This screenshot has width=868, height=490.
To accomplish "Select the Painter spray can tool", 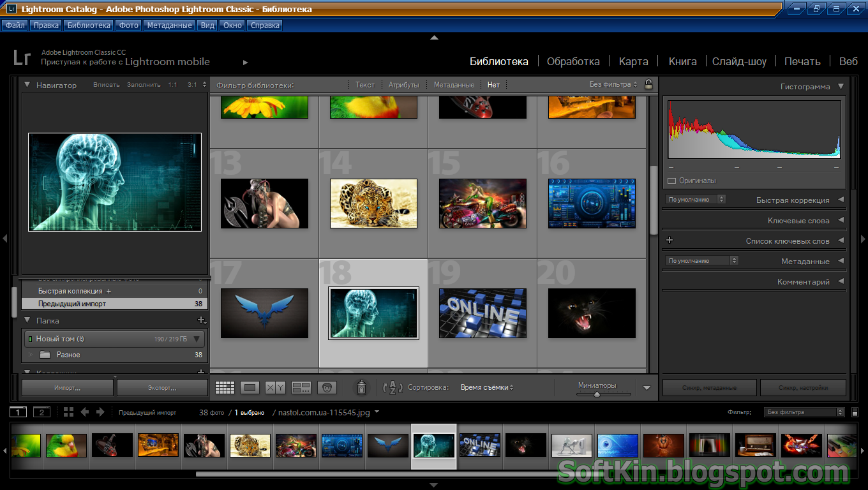I will (x=361, y=387).
